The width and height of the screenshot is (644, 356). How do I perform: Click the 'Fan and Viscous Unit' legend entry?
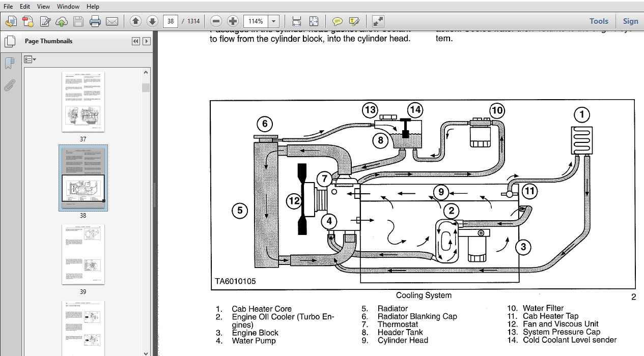pyautogui.click(x=561, y=324)
